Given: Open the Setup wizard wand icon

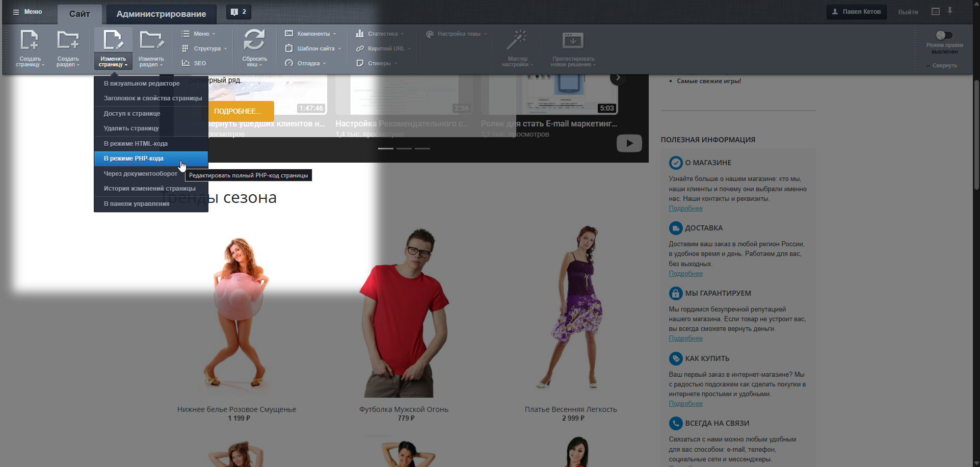Looking at the screenshot, I should coord(517,41).
